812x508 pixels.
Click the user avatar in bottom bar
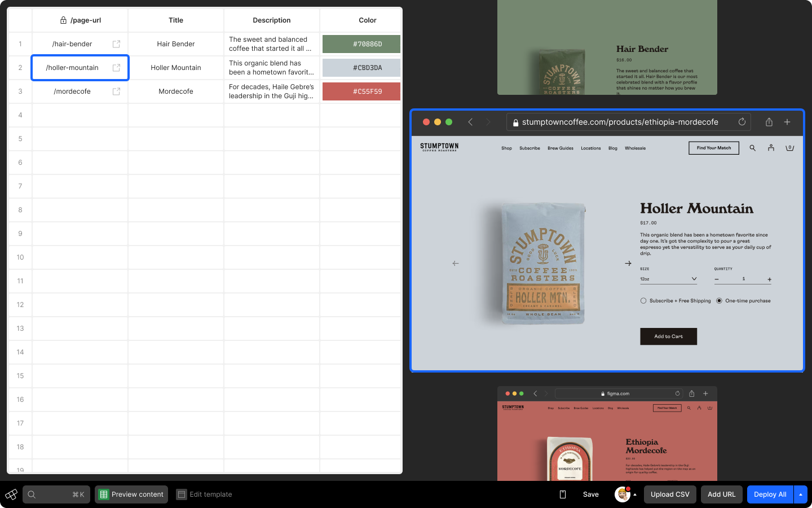click(x=622, y=494)
